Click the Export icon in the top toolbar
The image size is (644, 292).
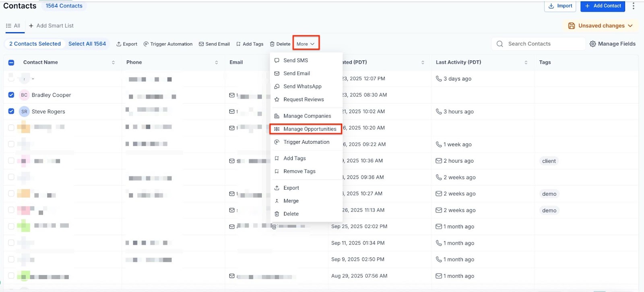coord(119,44)
